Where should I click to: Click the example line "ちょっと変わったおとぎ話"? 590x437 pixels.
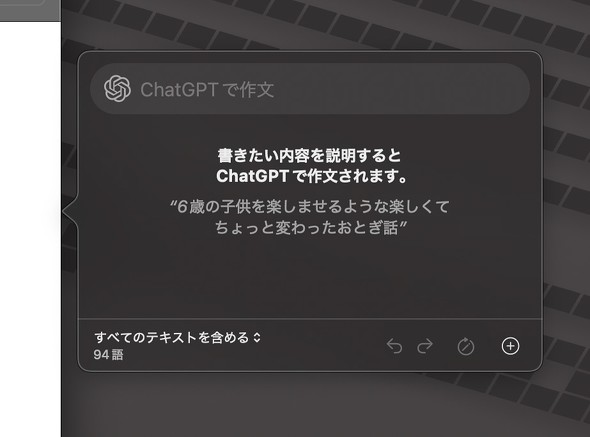[310, 227]
